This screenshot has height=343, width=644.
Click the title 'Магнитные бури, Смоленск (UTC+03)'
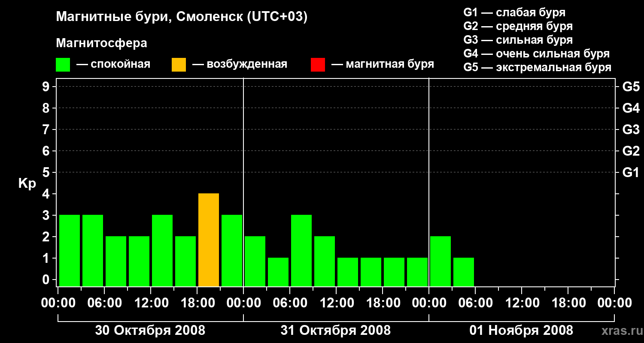[182, 17]
